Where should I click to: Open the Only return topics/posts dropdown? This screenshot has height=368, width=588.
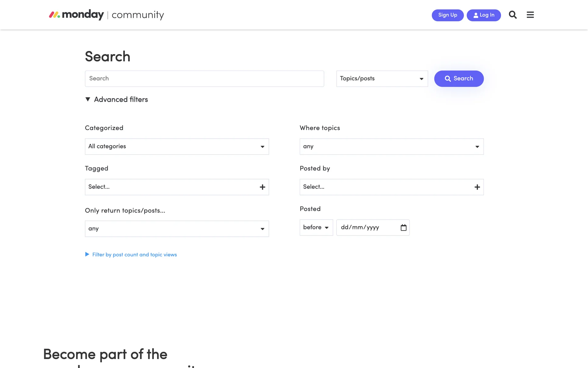pyautogui.click(x=177, y=229)
